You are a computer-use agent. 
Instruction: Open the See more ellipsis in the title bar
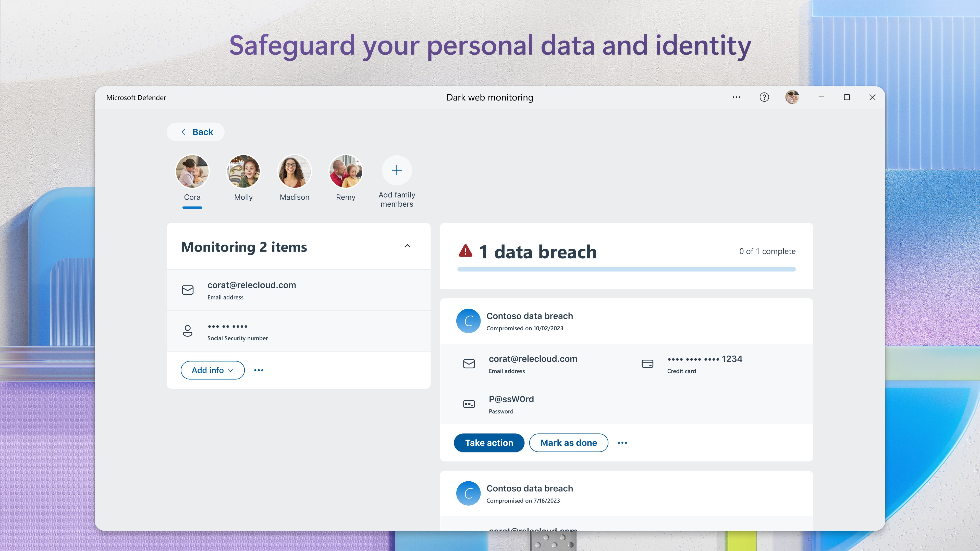pos(736,97)
